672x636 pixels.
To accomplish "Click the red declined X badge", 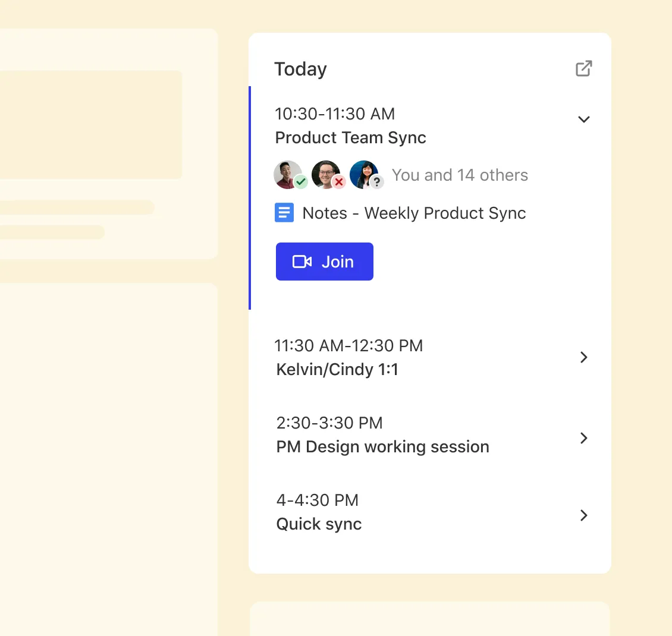I will (x=339, y=182).
